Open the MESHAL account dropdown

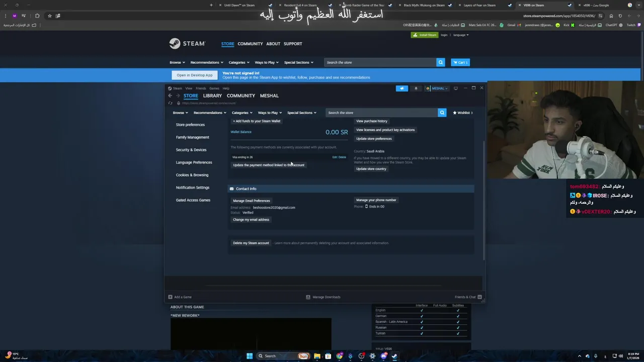[x=437, y=88]
